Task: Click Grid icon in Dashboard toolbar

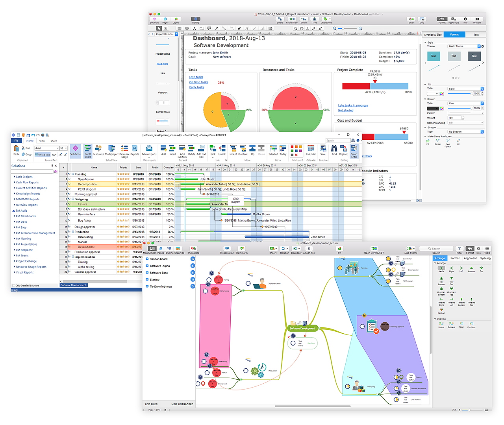Action: 422,19
